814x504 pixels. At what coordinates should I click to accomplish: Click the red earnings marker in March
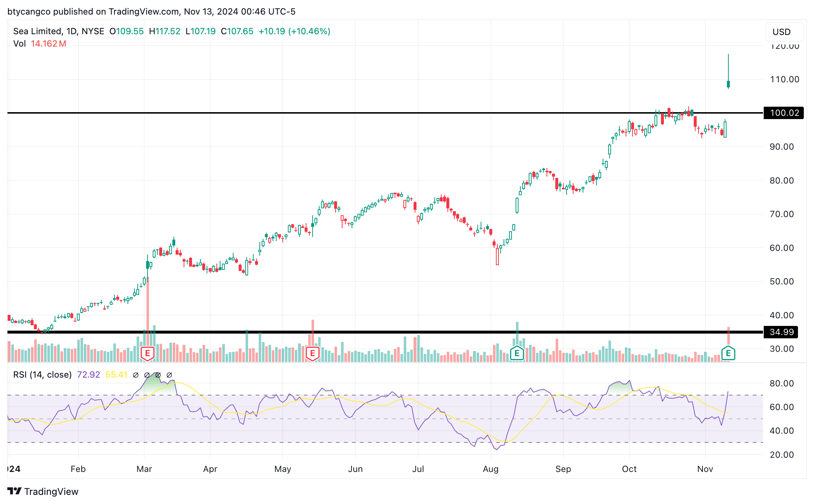148,353
